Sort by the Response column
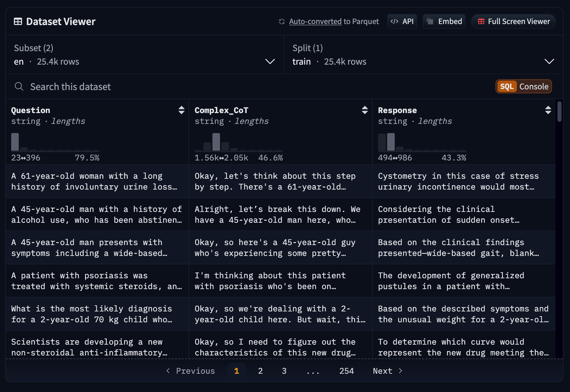570x392 pixels. 548,110
